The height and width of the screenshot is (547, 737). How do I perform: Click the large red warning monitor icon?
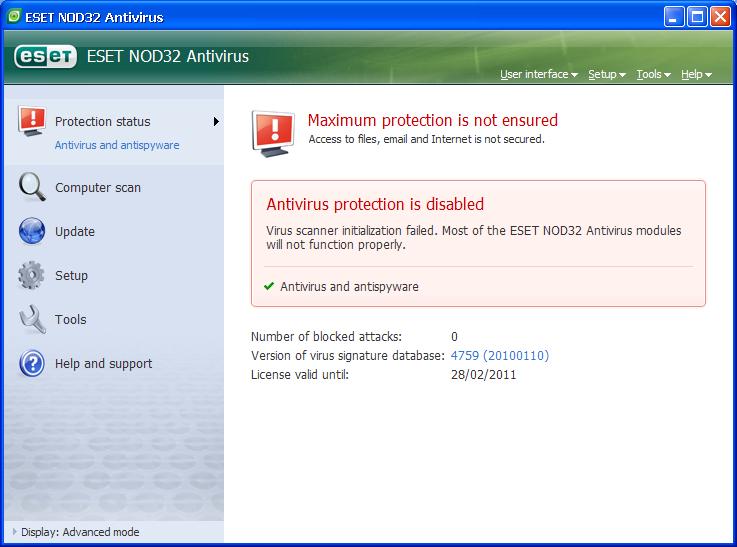273,133
